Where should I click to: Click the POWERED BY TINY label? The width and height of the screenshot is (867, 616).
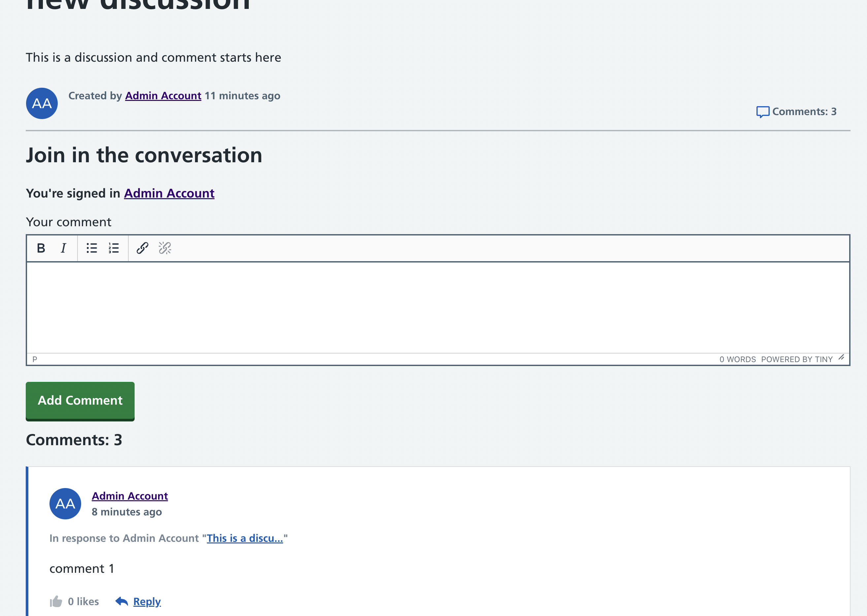(x=796, y=359)
